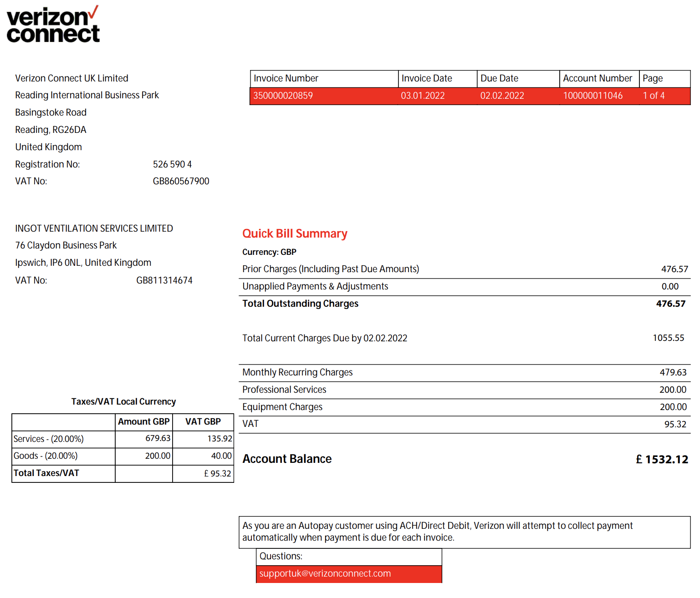This screenshot has height=598, width=700.
Task: Click the 'Registration No:' label
Action: click(47, 164)
